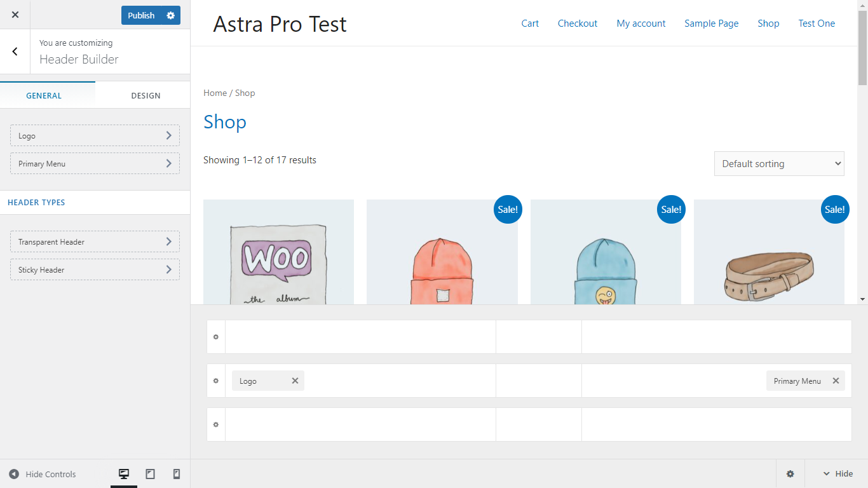The width and height of the screenshot is (868, 488).
Task: Open the leather belt product thumbnail
Action: coord(769,252)
